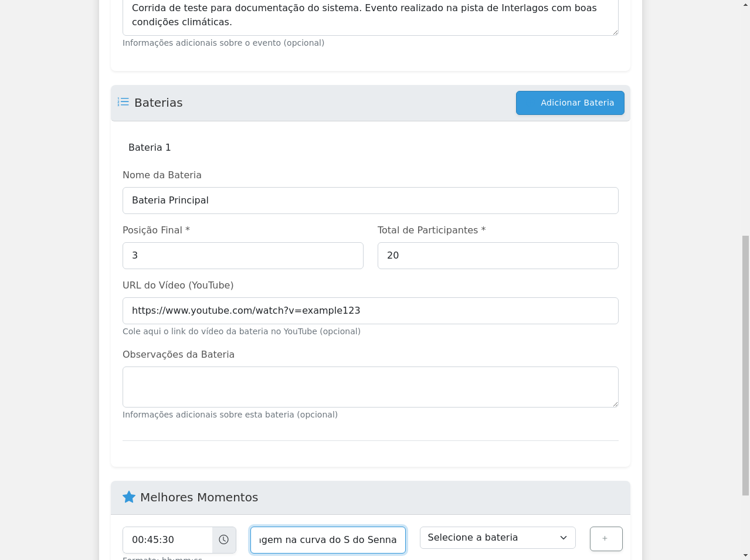Grab the resize handle of Observações da Bateria
This screenshot has width=750, height=560.
[615, 404]
